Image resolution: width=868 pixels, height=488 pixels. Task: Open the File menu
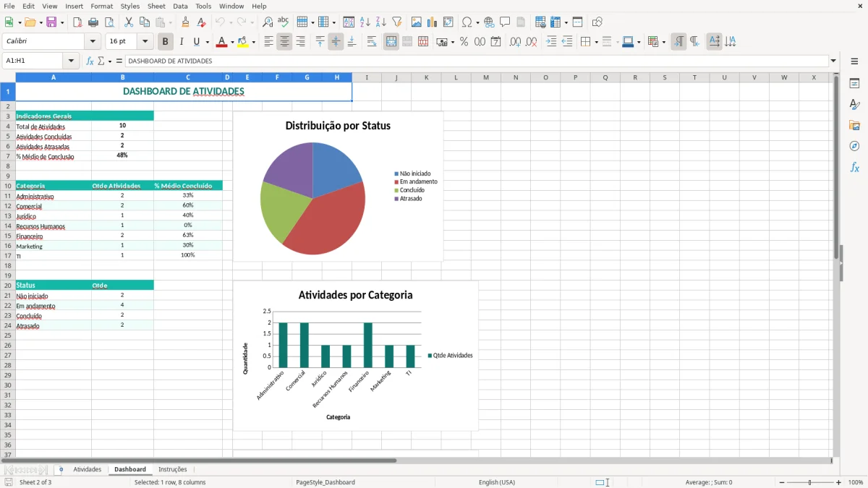point(9,6)
